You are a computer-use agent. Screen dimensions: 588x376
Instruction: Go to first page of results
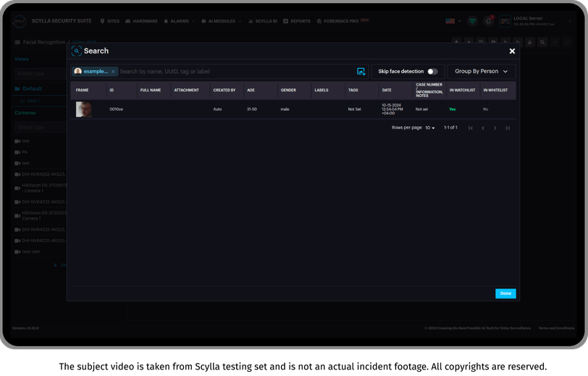tap(470, 128)
